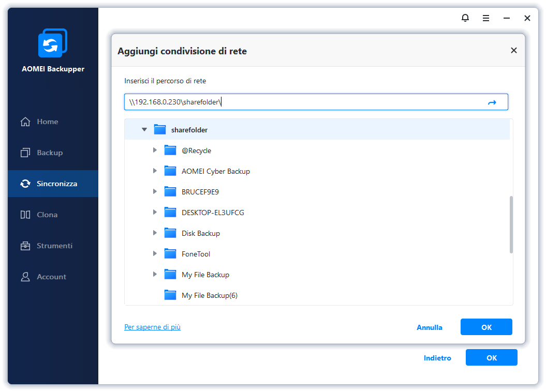Select the Disk Backup entry name
The image size is (546, 392).
click(x=201, y=233)
